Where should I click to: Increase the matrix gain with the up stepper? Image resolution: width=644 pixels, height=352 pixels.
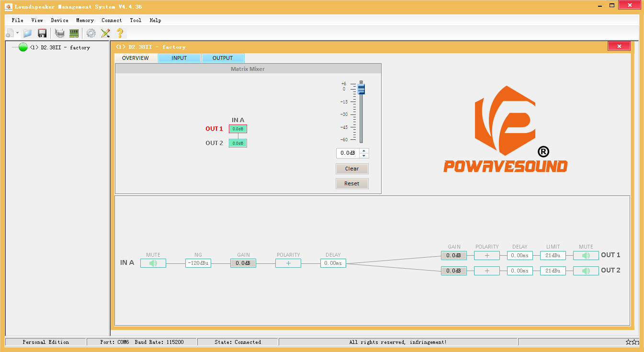[x=364, y=151]
